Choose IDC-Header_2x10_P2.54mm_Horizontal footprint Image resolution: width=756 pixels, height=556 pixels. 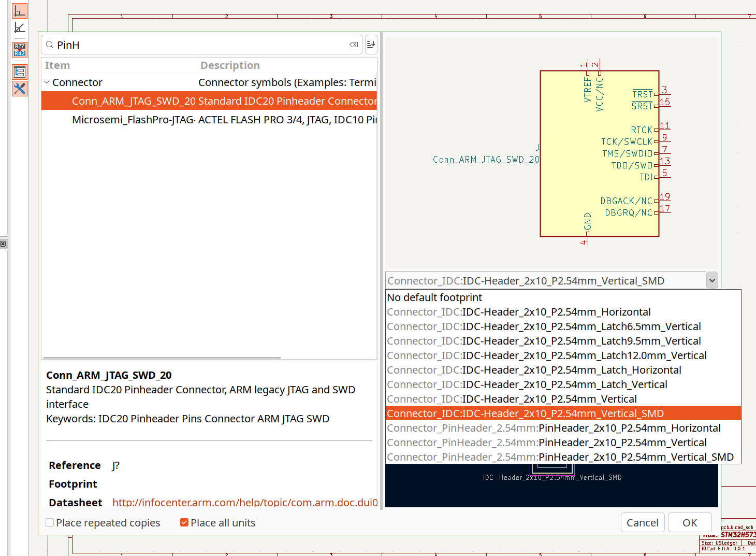click(x=563, y=312)
